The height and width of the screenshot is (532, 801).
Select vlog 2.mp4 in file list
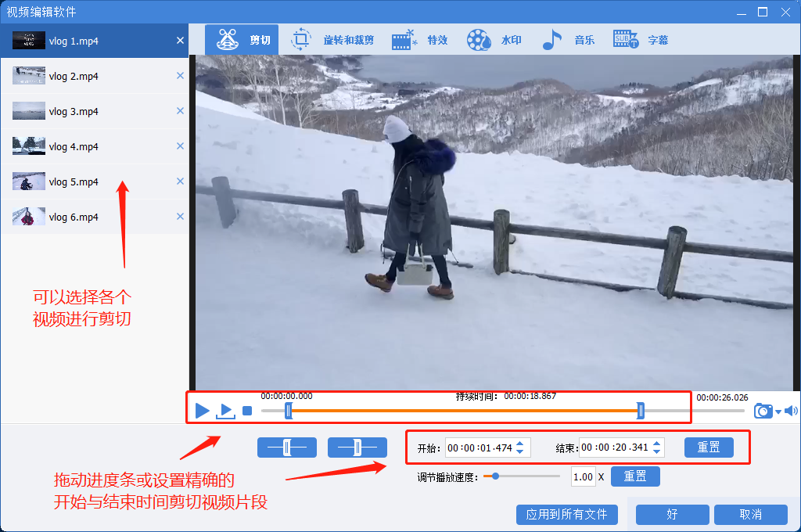95,76
